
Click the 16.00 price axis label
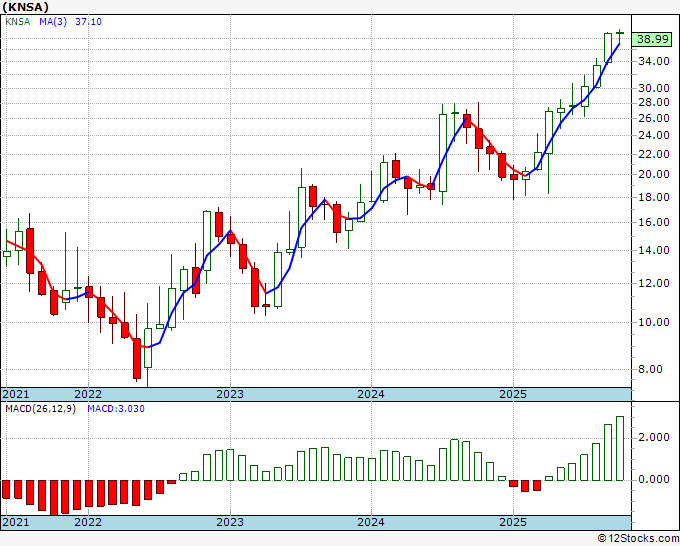[x=654, y=222]
